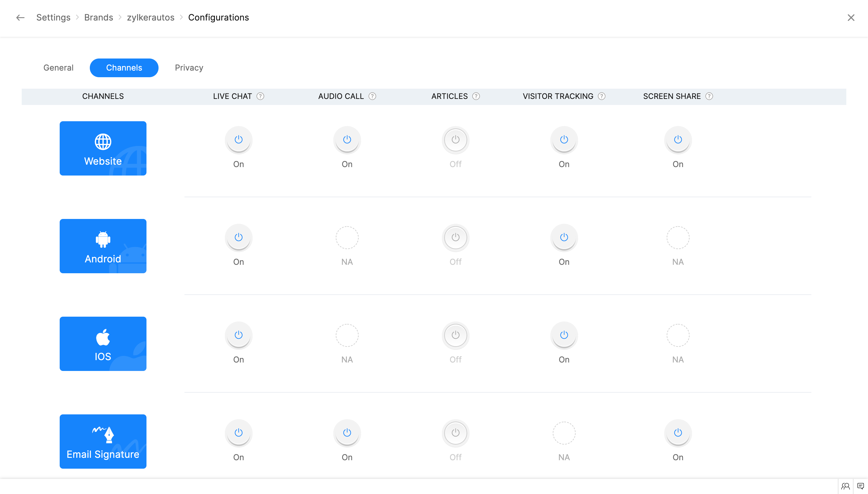Open the contacts icon in bottom bar
The image size is (868, 494).
point(845,486)
